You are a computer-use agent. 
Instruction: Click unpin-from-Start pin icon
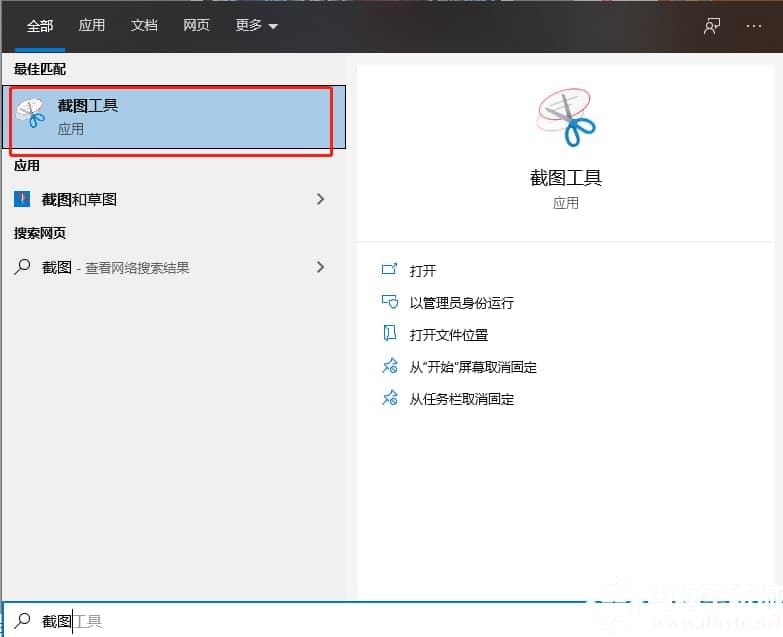click(x=390, y=366)
